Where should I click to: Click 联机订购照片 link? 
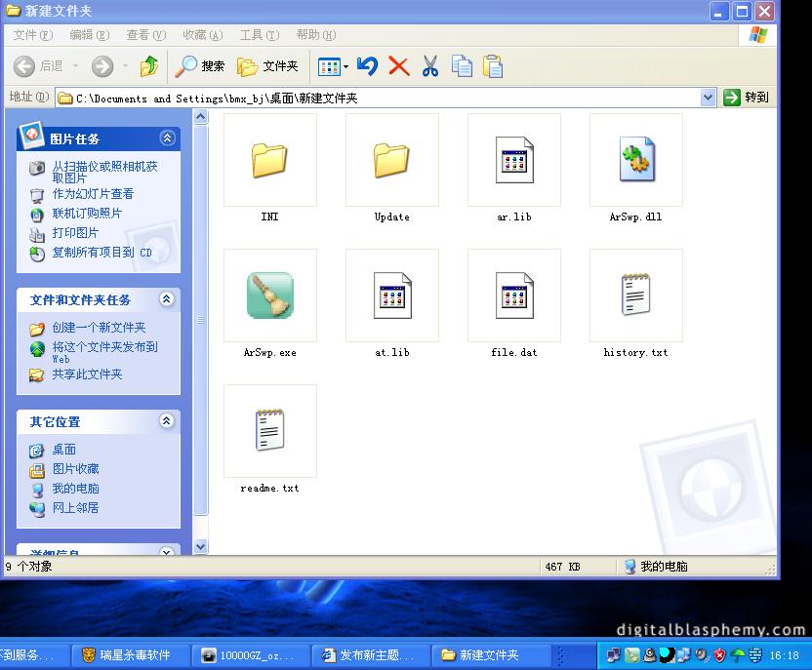coord(87,214)
